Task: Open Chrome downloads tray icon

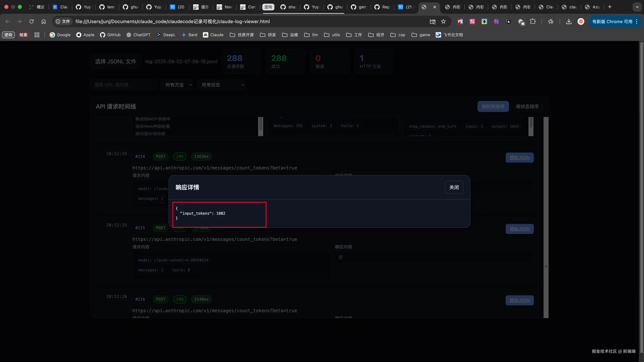Action: 569,21
